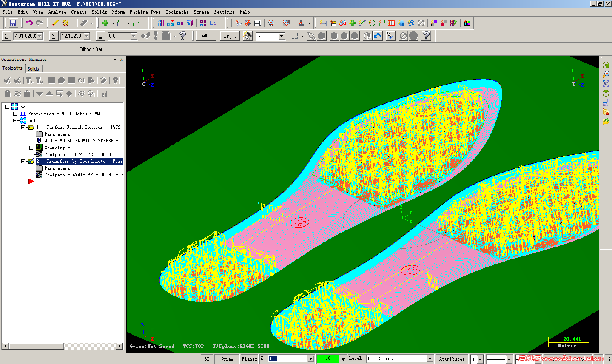Click the four-squares viewports icon
612x364 pixels.
pyautogui.click(x=203, y=23)
